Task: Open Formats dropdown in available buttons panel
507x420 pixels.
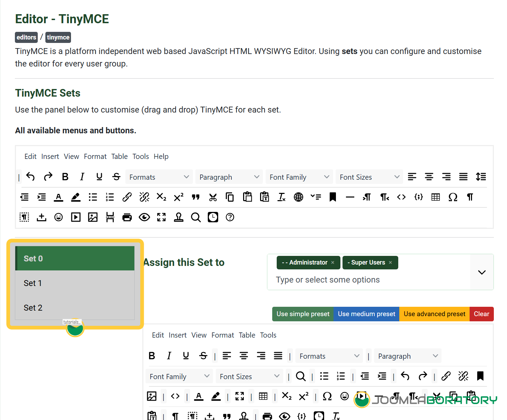Action: point(159,177)
